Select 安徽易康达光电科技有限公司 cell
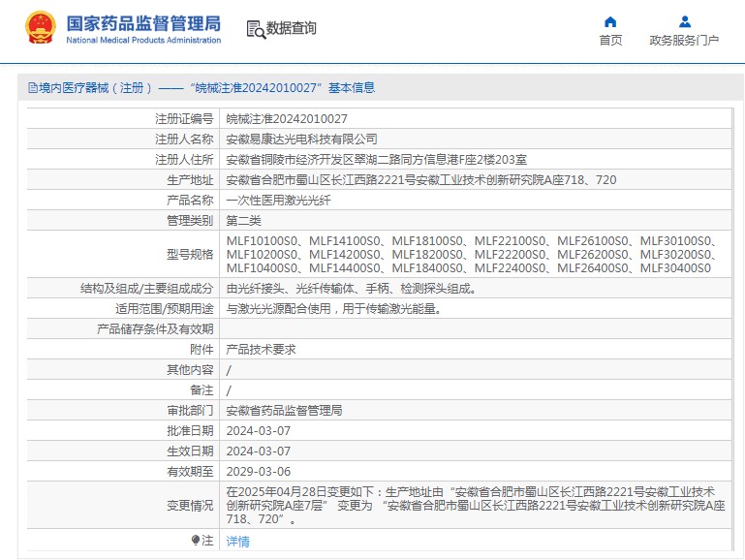 click(301, 140)
